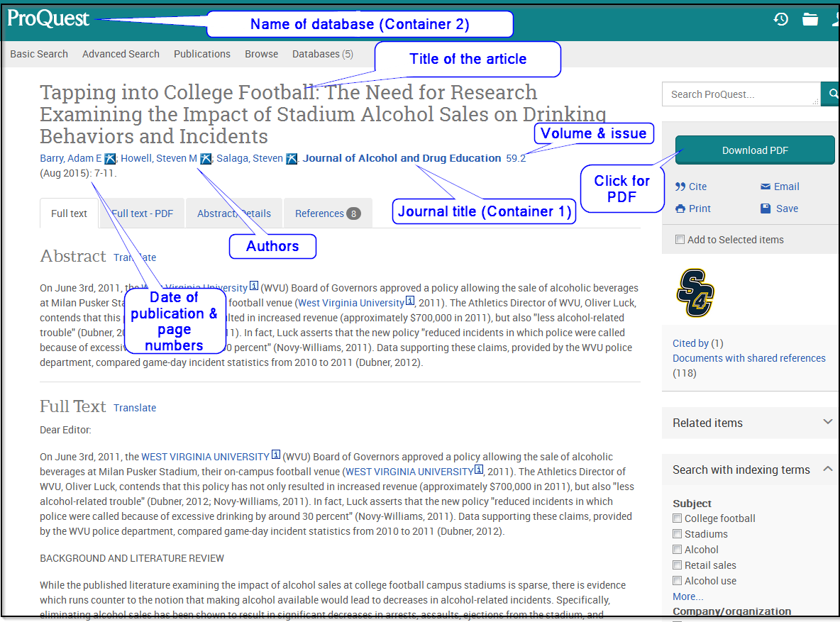Click the Print printer icon
The image size is (840, 622).
[680, 209]
